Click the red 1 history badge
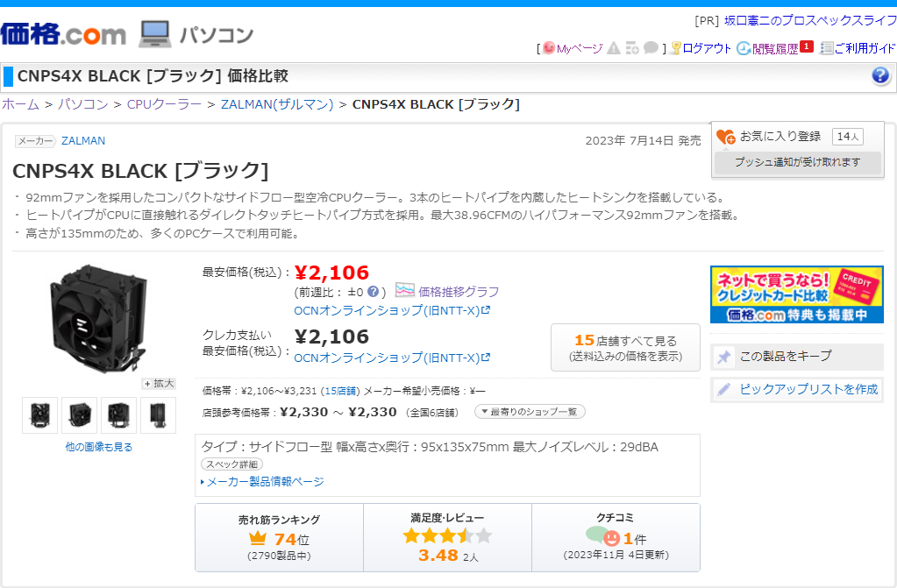Screen dimensions: 897x588 [x=807, y=46]
